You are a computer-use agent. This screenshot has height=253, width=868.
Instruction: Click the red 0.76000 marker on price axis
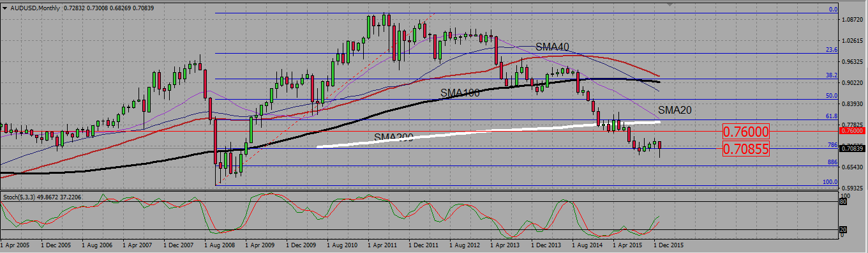[x=853, y=130]
